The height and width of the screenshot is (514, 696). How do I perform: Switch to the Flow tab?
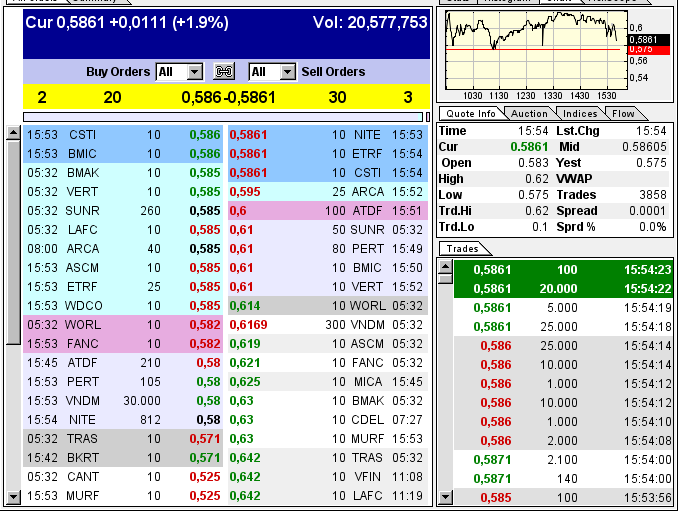[x=623, y=114]
